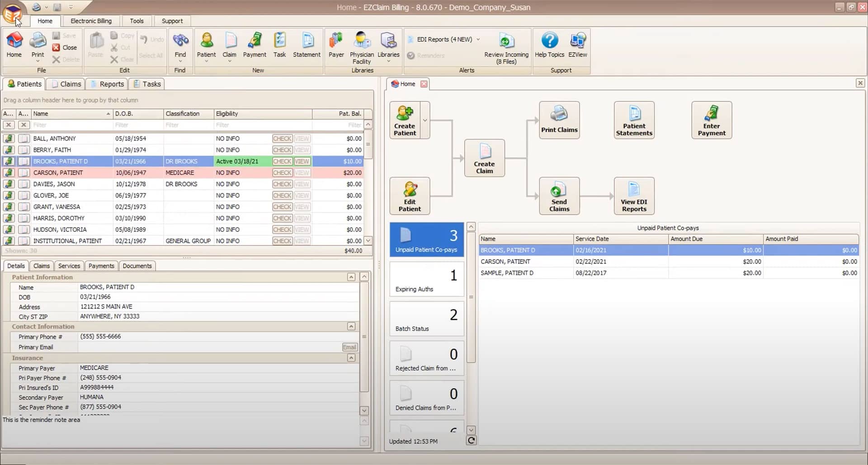Open the Statement ribbon icon
This screenshot has height=465, width=868.
click(307, 45)
